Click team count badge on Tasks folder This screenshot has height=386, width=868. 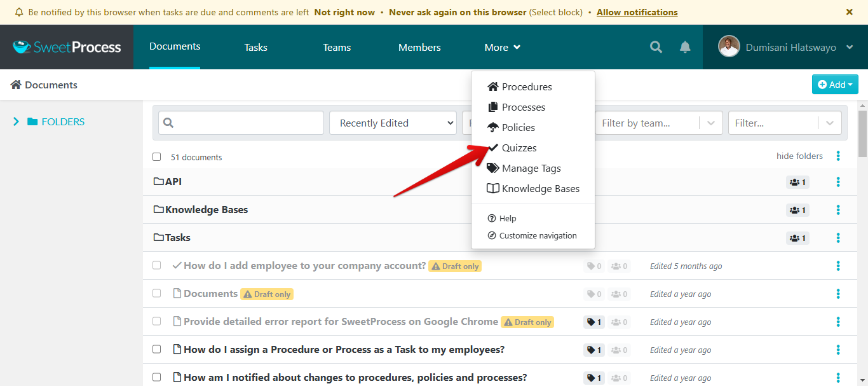coord(797,238)
